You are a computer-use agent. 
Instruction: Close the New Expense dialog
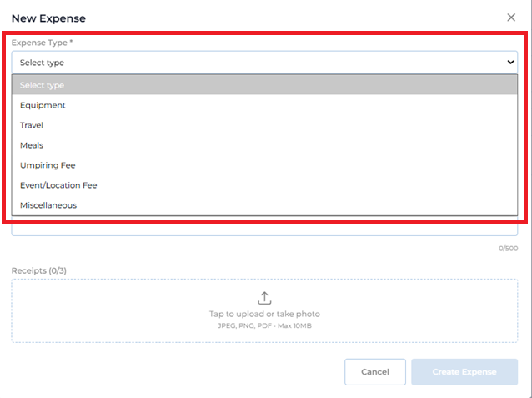(511, 18)
